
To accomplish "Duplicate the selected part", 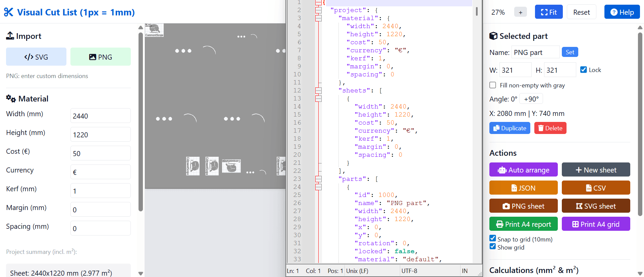I will click(x=510, y=128).
